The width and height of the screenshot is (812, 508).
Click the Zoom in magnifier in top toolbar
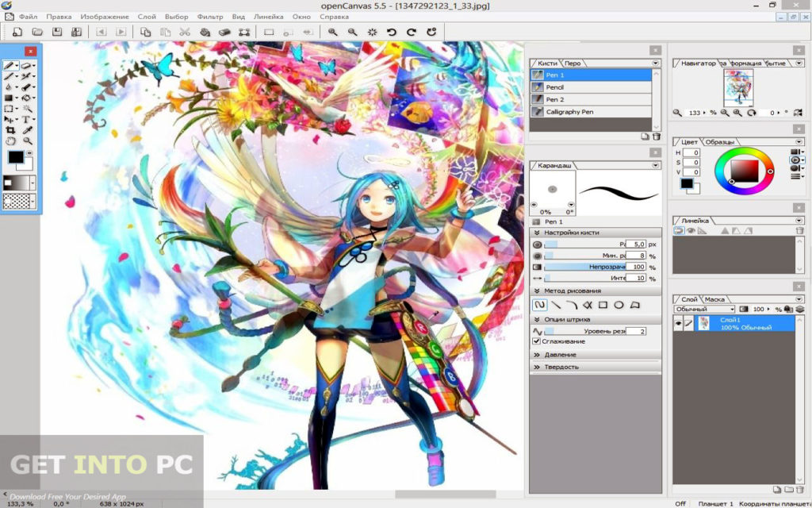tap(333, 32)
